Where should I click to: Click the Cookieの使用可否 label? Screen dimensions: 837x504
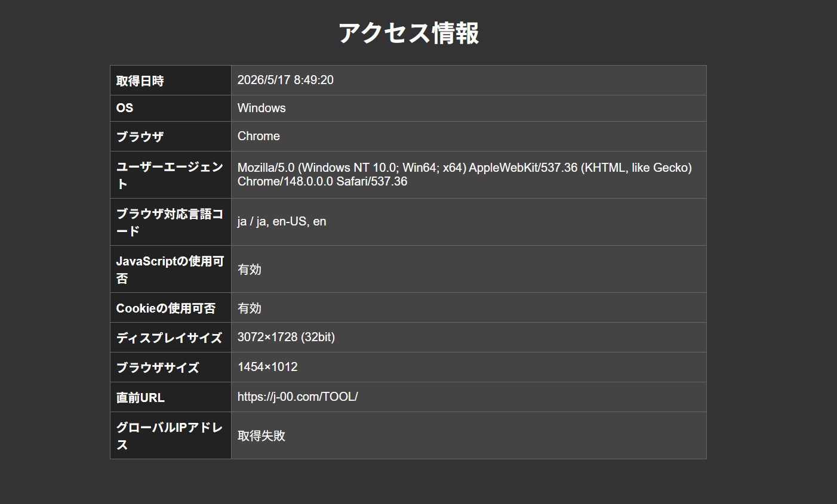(x=165, y=308)
